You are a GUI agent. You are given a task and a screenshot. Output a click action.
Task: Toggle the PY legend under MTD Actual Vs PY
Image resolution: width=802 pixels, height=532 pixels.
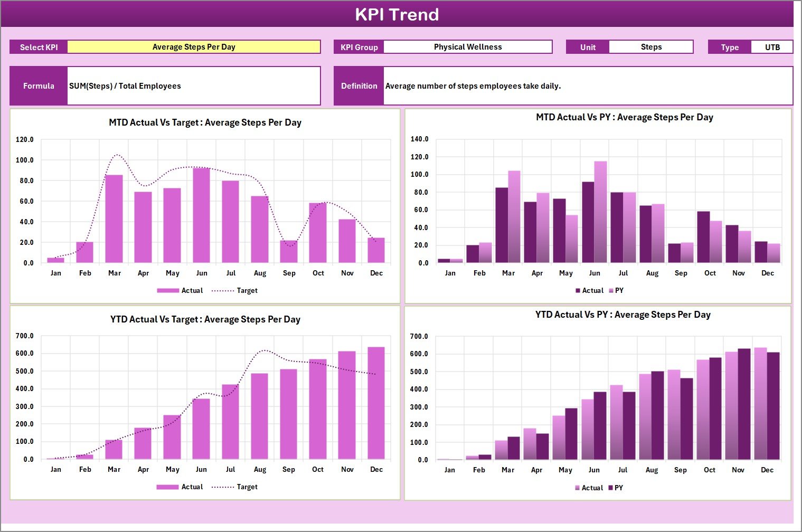616,290
